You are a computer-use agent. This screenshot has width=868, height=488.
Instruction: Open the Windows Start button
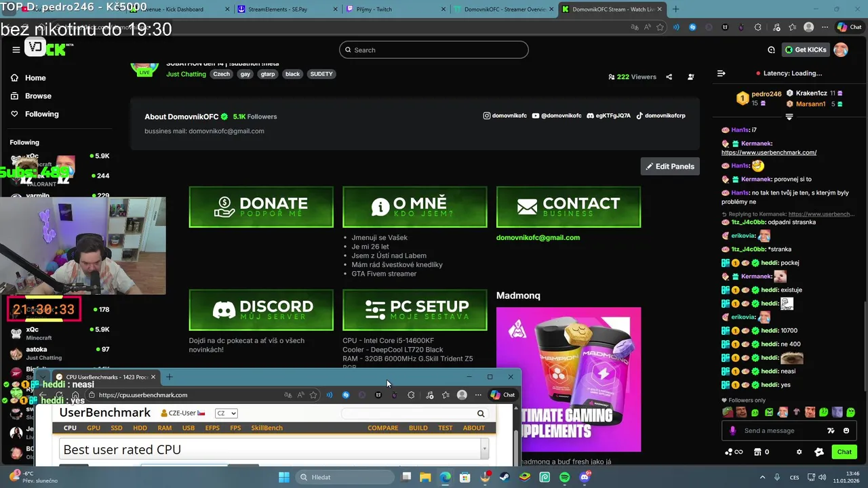[x=283, y=477]
